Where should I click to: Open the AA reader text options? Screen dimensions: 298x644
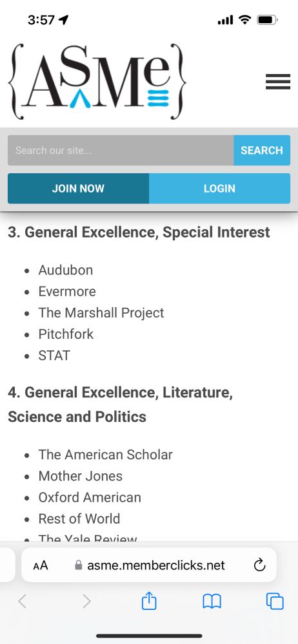41,565
